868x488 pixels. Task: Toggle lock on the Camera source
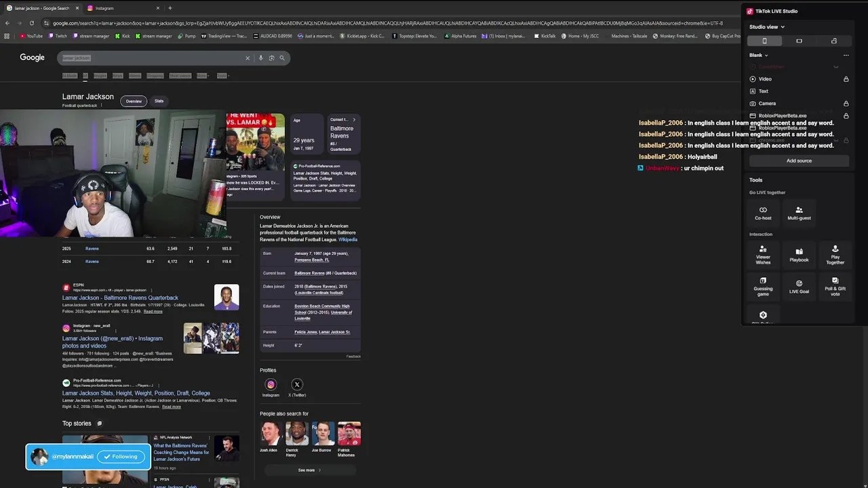pyautogui.click(x=846, y=104)
